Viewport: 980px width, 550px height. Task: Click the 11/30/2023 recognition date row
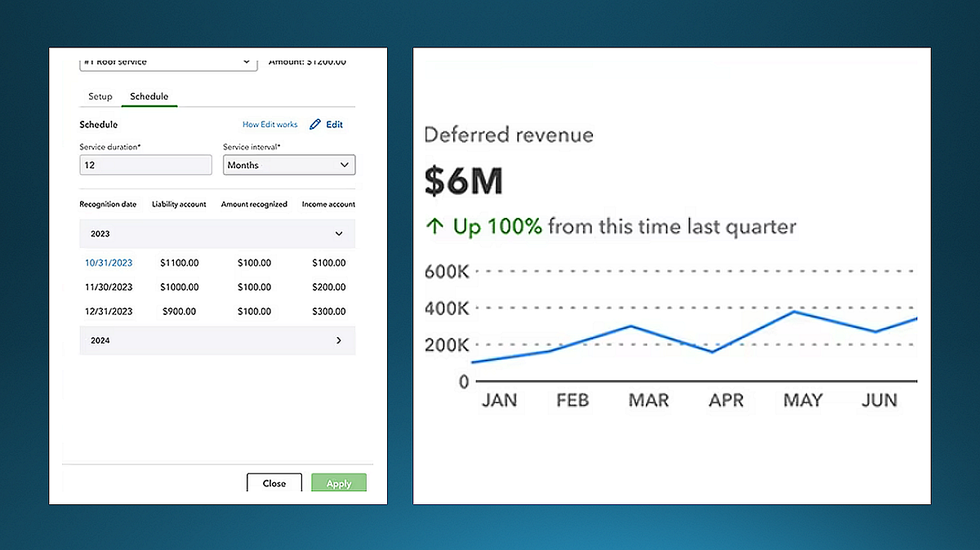pyautogui.click(x=109, y=287)
